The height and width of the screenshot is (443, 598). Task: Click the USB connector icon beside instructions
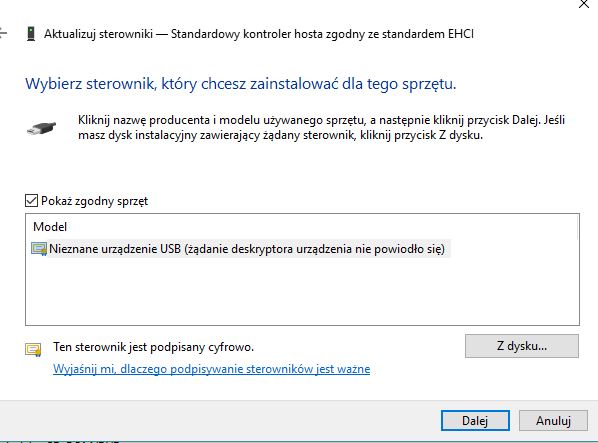(x=42, y=128)
